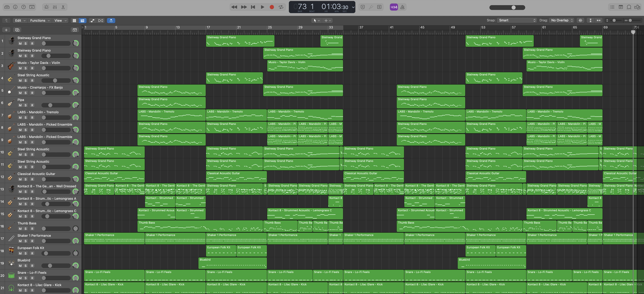The width and height of the screenshot is (644, 294).
Task: Solo the European Folk Kit track
Action: coord(26,254)
